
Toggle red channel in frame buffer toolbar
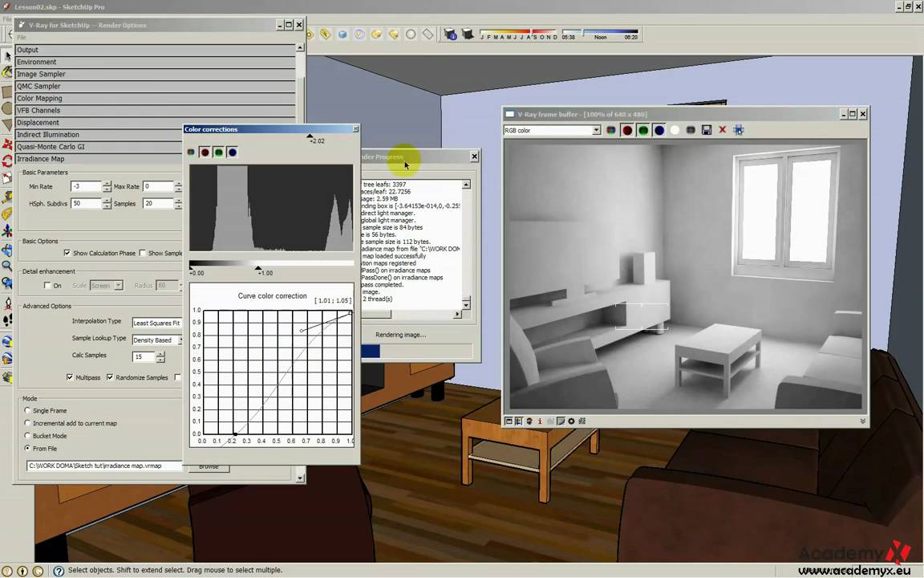627,130
